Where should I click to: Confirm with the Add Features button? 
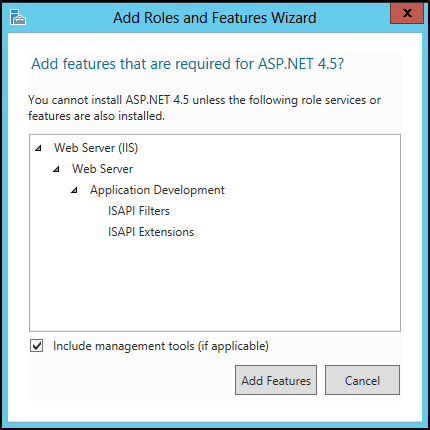(x=276, y=380)
